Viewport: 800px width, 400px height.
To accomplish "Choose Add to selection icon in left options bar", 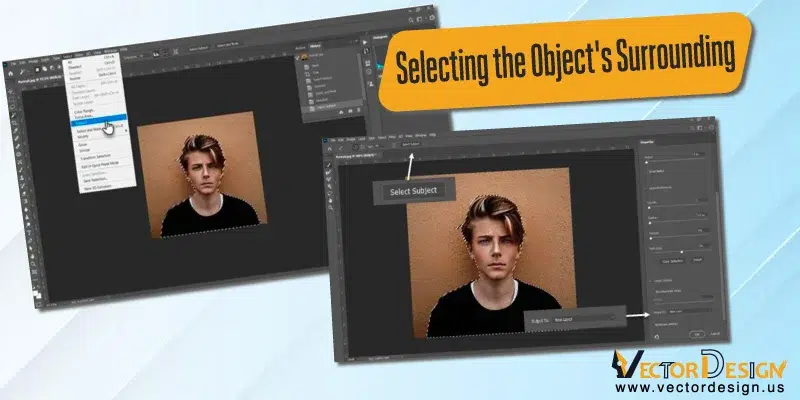I will point(44,69).
